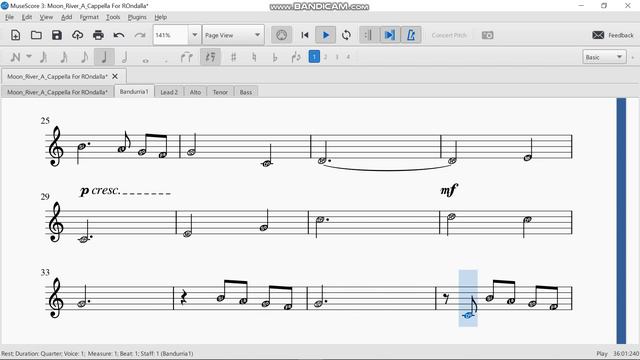
Task: Open the File menu
Action: coord(9,17)
